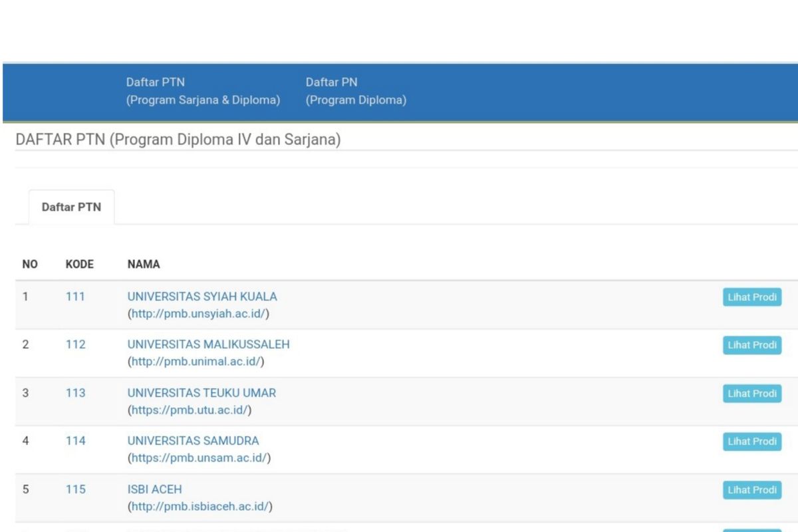Click the code 115 link
The image size is (798, 532).
[x=75, y=489]
